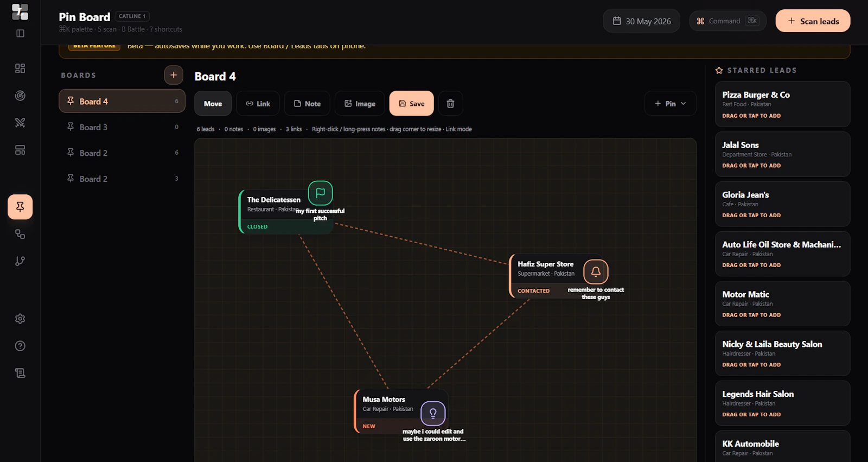Save the board
This screenshot has height=462, width=868.
[411, 104]
